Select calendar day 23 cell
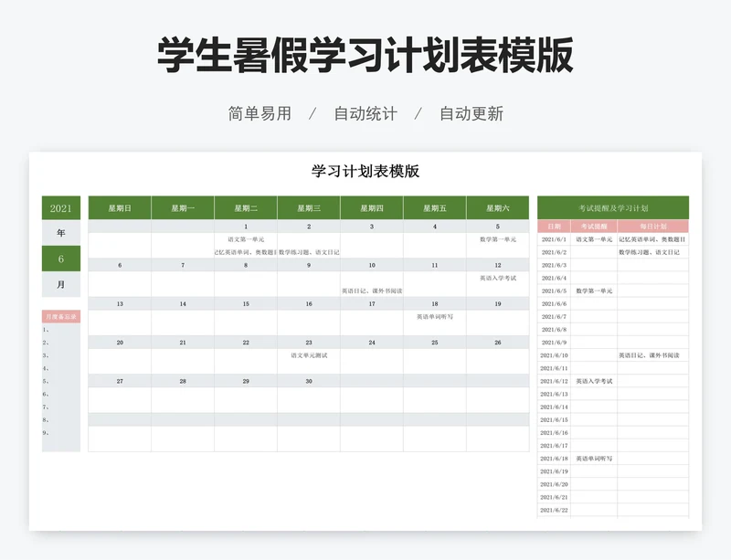 309,343
